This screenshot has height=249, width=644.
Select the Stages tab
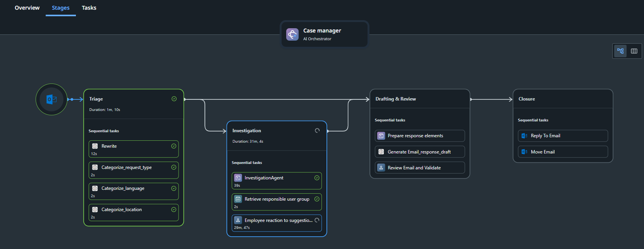point(61,8)
